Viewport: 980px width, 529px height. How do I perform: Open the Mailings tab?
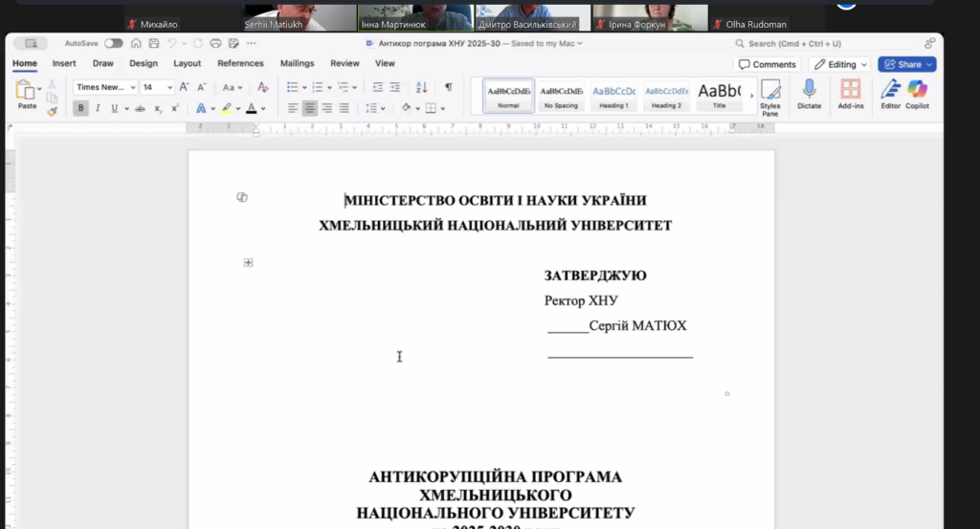297,63
